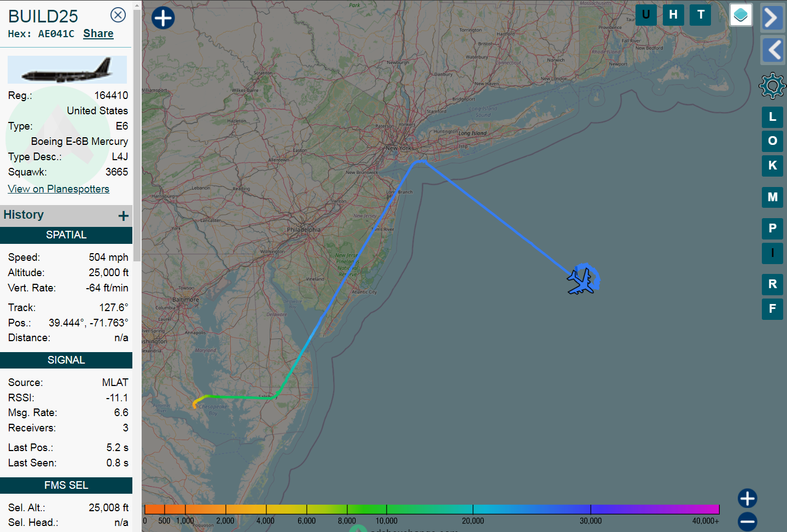The image size is (787, 532).
Task: Open View on Planespotters link
Action: 59,189
